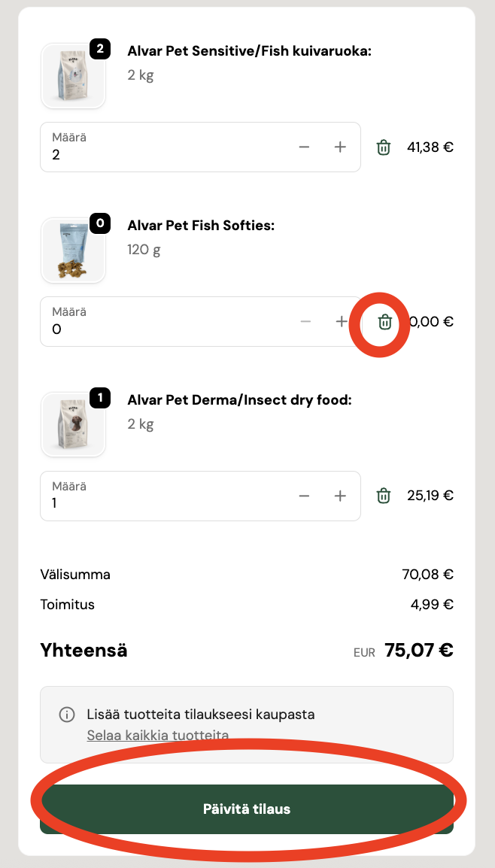Remove Fish Softies with trash icon
Image resolution: width=495 pixels, height=868 pixels.
[x=385, y=322]
